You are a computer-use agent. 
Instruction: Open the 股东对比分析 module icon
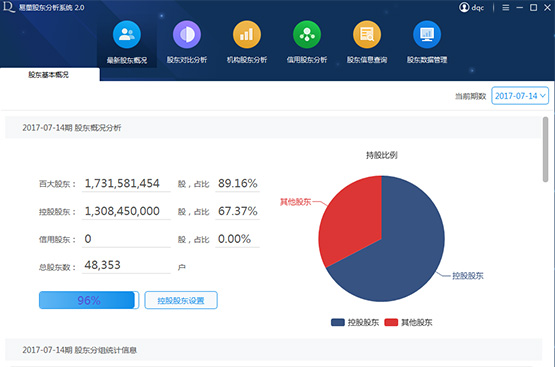coord(187,34)
